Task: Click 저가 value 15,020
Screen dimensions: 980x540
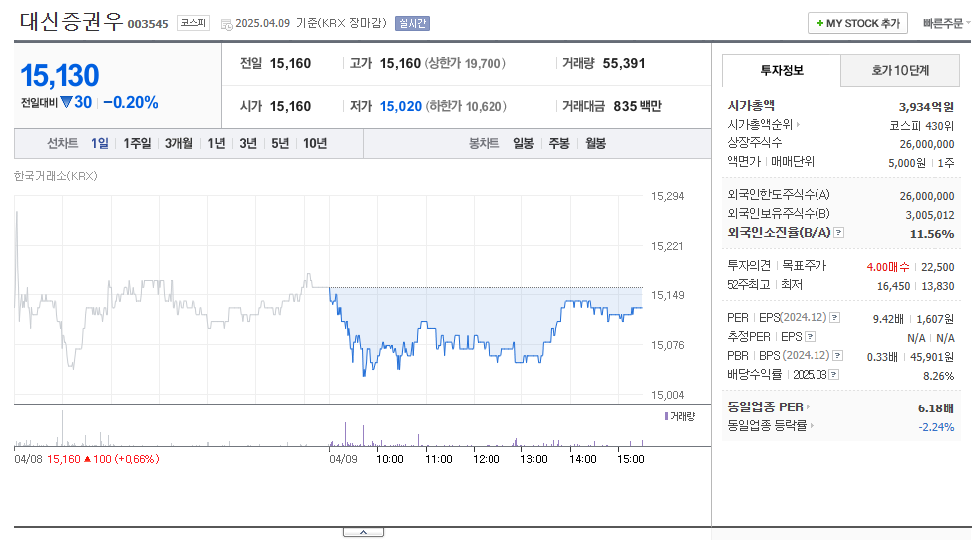Action: click(x=401, y=107)
